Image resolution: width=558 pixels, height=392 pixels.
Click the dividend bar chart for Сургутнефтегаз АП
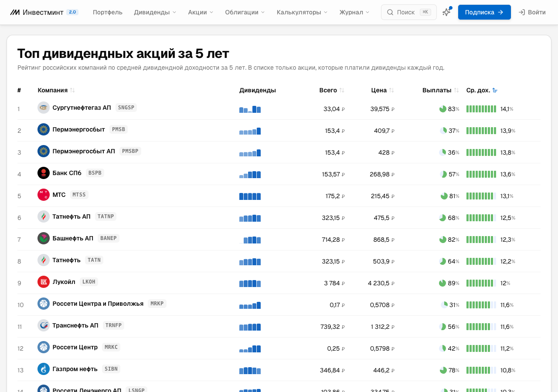250,109
